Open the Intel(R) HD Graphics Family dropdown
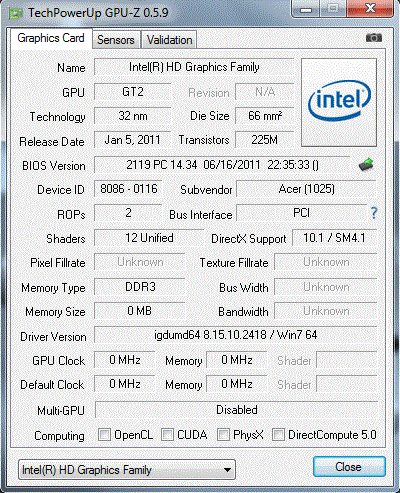The width and height of the screenshot is (400, 493). 127,470
